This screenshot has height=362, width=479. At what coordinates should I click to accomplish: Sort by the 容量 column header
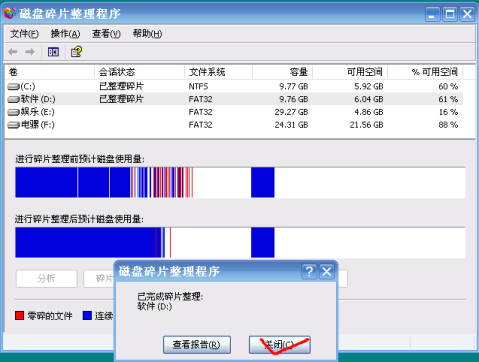tap(283, 72)
